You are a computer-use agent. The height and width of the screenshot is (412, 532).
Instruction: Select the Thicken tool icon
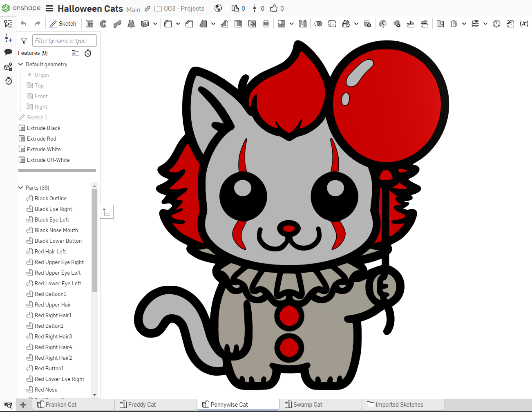[145, 24]
